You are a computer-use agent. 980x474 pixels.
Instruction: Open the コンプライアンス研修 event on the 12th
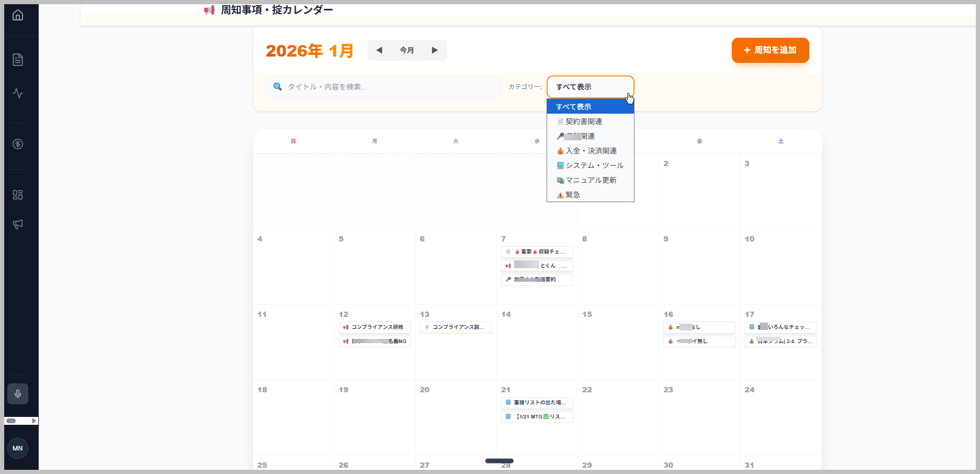tap(375, 327)
